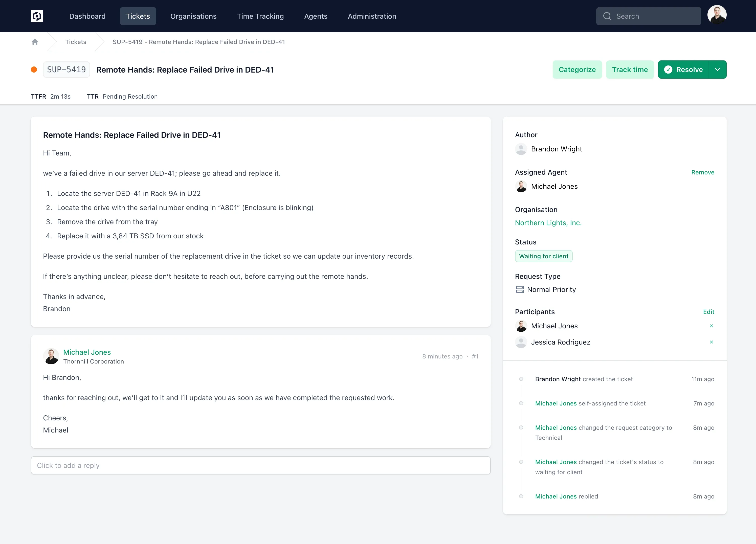The height and width of the screenshot is (544, 756).
Task: Remove Jessica Rodriguez from participants
Action: [x=711, y=342]
